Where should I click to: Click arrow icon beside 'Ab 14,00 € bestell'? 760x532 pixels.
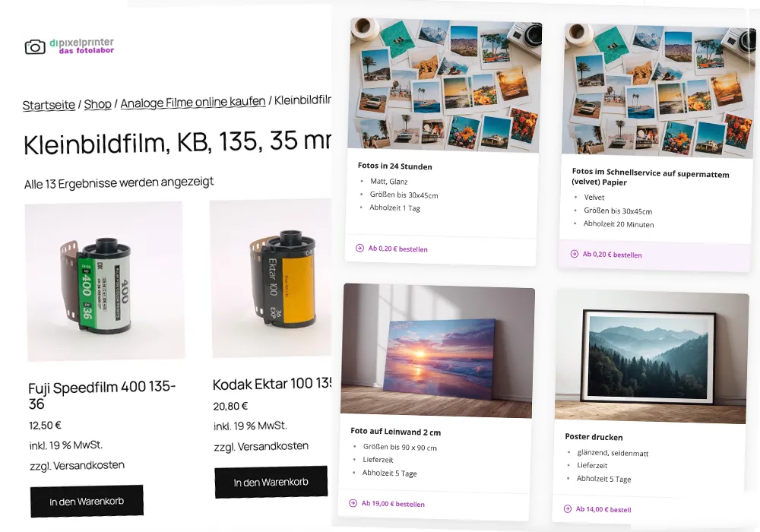568,508
